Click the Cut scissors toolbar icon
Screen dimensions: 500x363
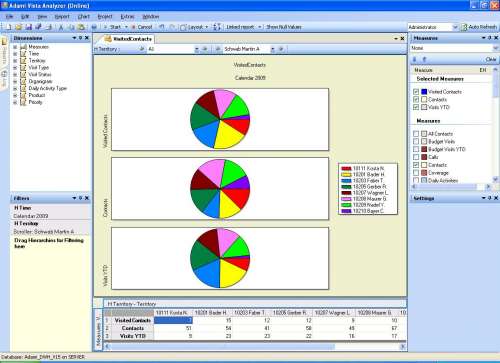click(x=61, y=27)
